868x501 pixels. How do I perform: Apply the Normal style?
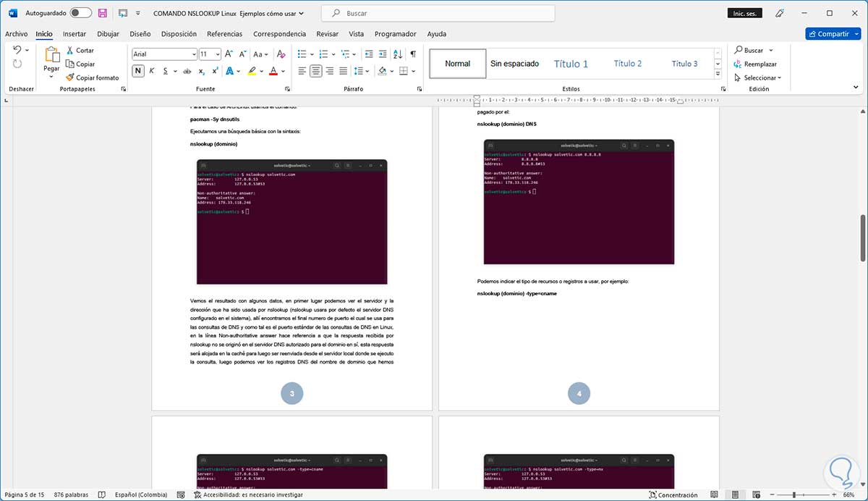click(457, 64)
